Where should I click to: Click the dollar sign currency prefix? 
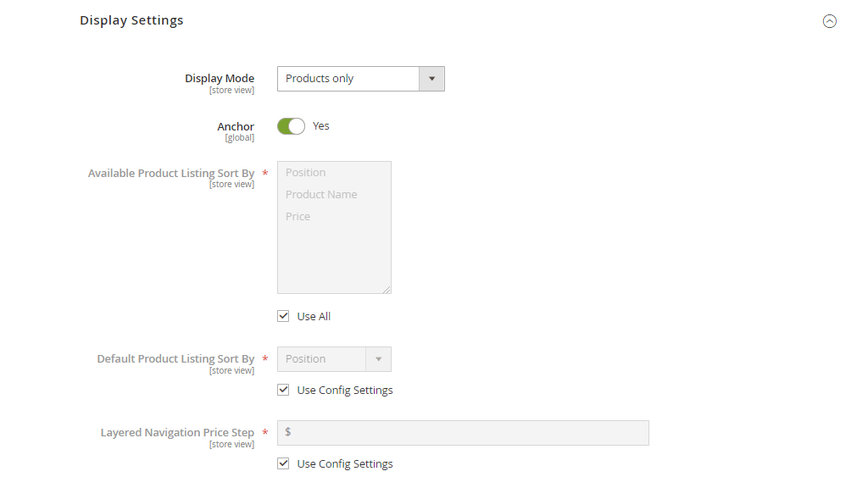point(287,432)
